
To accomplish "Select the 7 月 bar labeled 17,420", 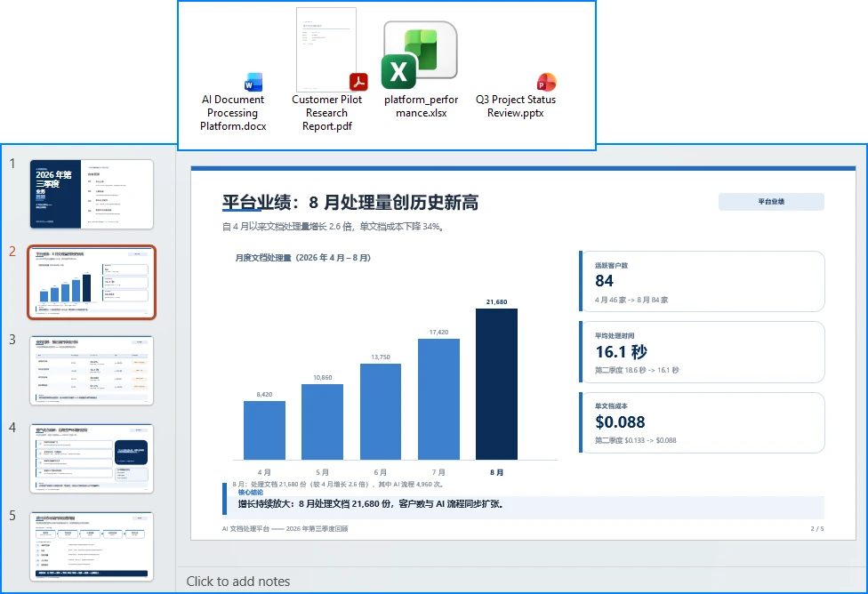I will point(438,399).
